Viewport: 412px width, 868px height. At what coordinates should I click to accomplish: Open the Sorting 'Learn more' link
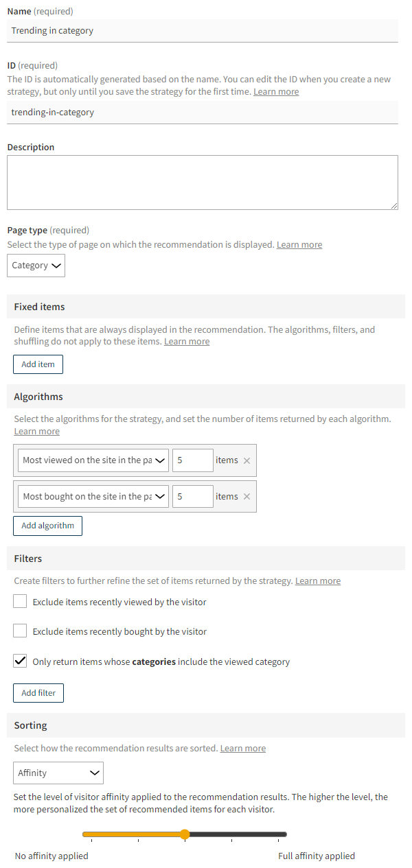[242, 748]
